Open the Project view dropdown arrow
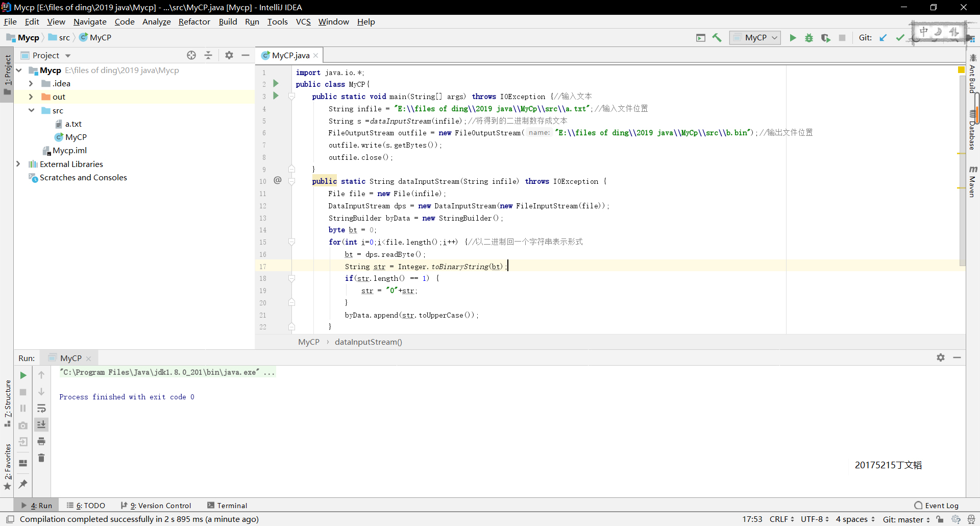This screenshot has width=980, height=526. [68, 56]
